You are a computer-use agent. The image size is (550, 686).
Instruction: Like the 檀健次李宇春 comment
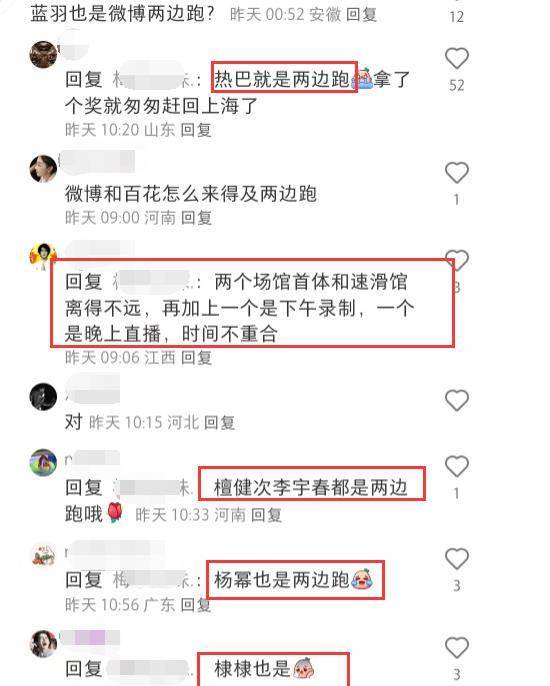pos(457,466)
